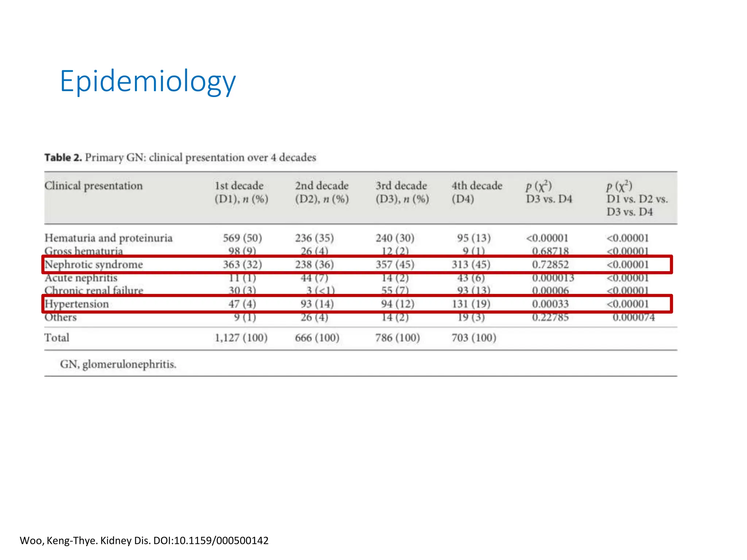This screenshot has height=560, width=747.
Task: Click the 0.72852 p-value cell
Action: [550, 265]
